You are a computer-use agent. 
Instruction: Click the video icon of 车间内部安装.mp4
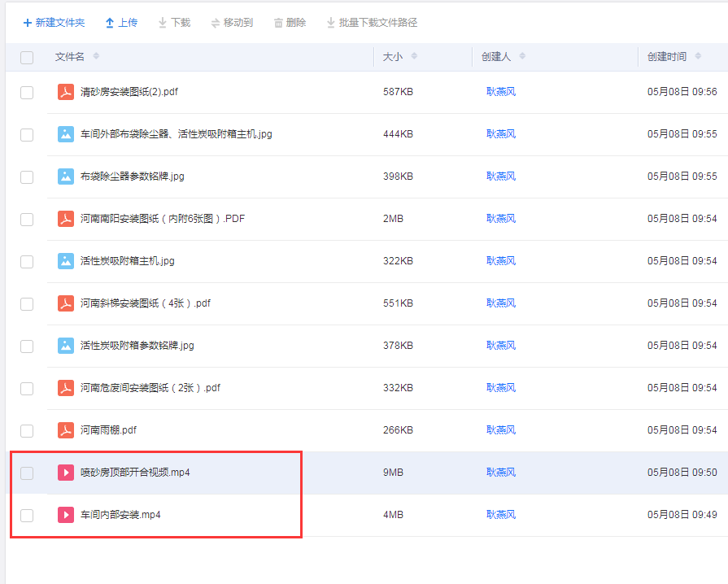[x=65, y=515]
